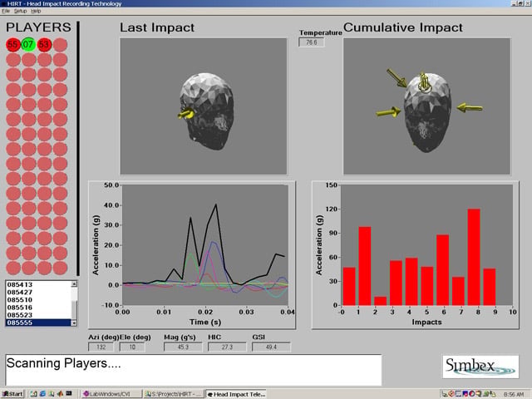The image size is (532, 399).
Task: Click the Simbex logo
Action: point(480,367)
